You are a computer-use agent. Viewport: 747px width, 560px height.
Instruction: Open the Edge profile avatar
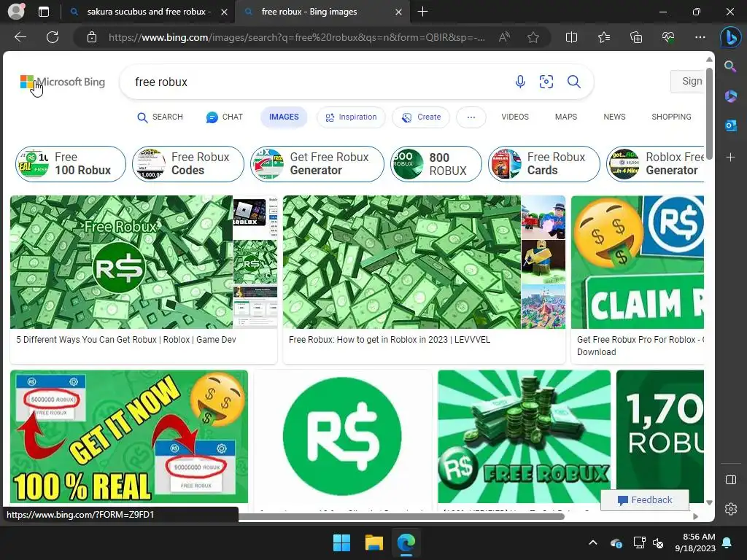tap(16, 12)
